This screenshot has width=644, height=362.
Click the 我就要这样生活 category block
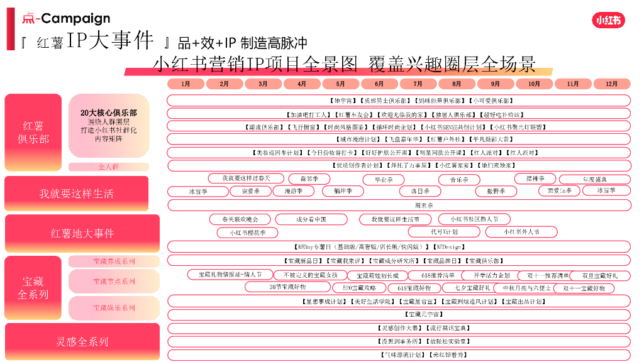click(76, 194)
